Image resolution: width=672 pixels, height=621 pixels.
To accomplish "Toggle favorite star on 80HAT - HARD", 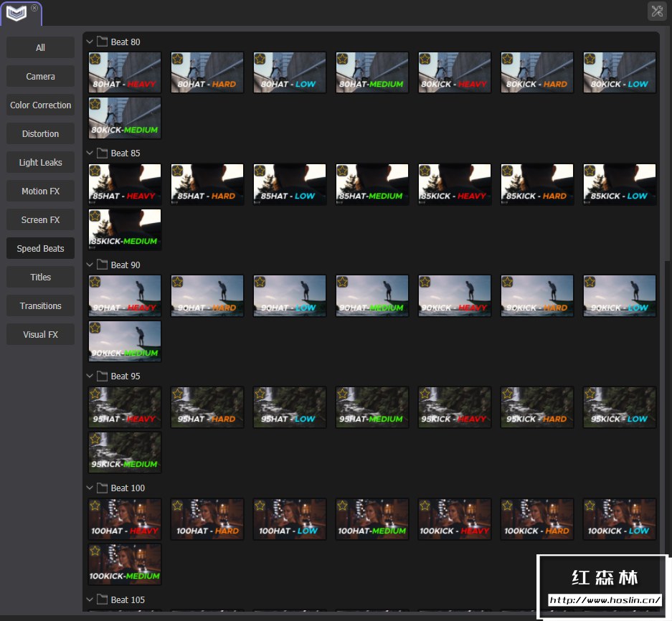I will click(x=177, y=59).
